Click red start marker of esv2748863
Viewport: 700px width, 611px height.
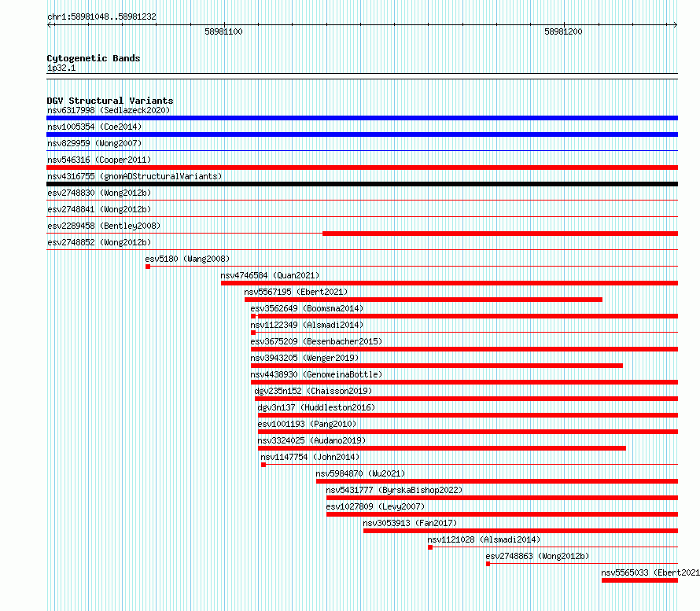click(488, 564)
